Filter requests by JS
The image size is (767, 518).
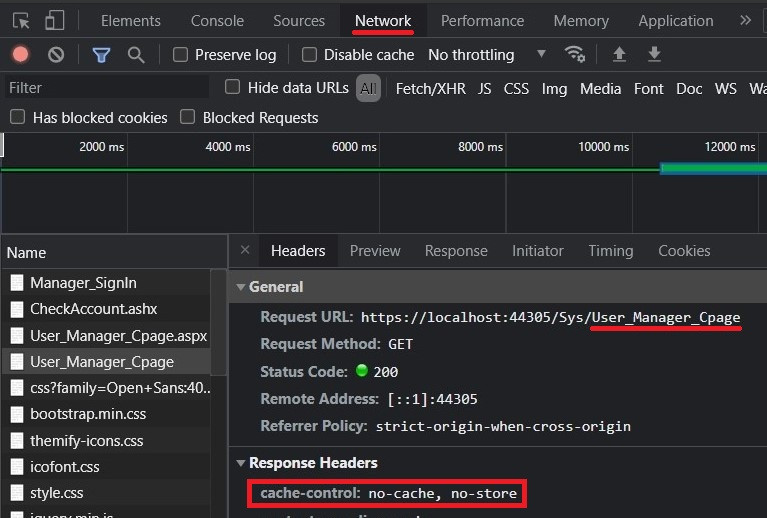(484, 89)
